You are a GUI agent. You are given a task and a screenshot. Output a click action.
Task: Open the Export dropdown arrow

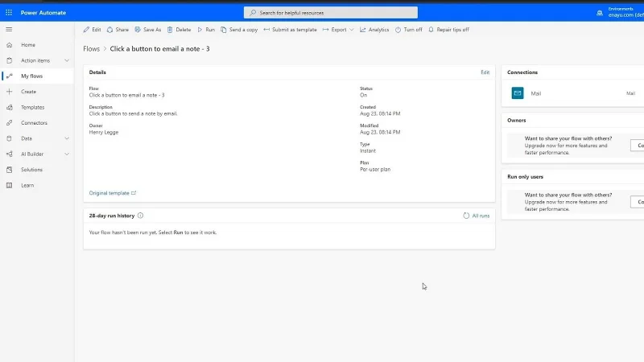[x=352, y=30]
